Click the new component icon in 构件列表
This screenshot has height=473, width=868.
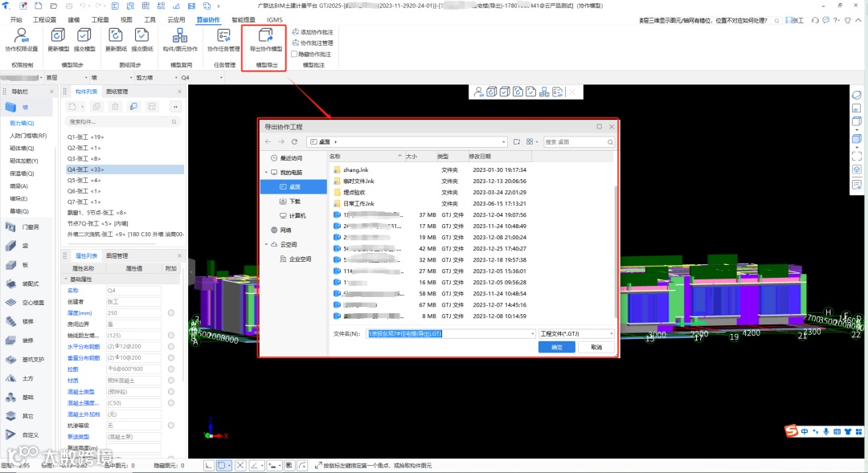coord(72,106)
